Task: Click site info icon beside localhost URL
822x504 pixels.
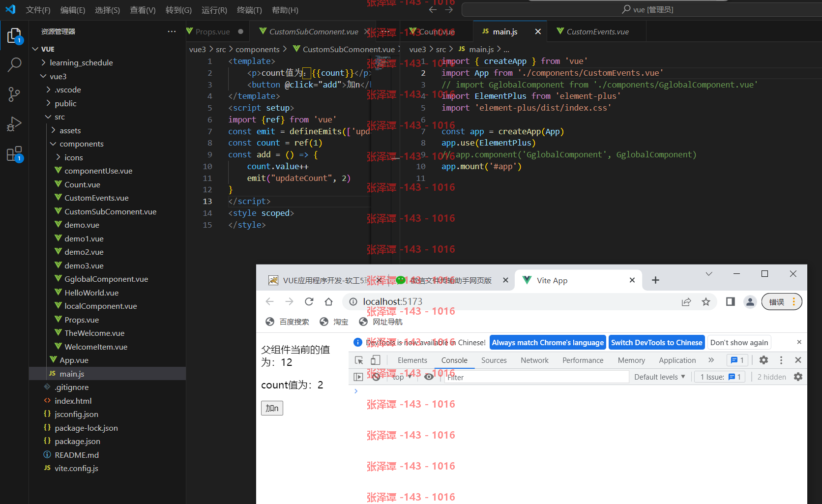Action: coord(353,301)
